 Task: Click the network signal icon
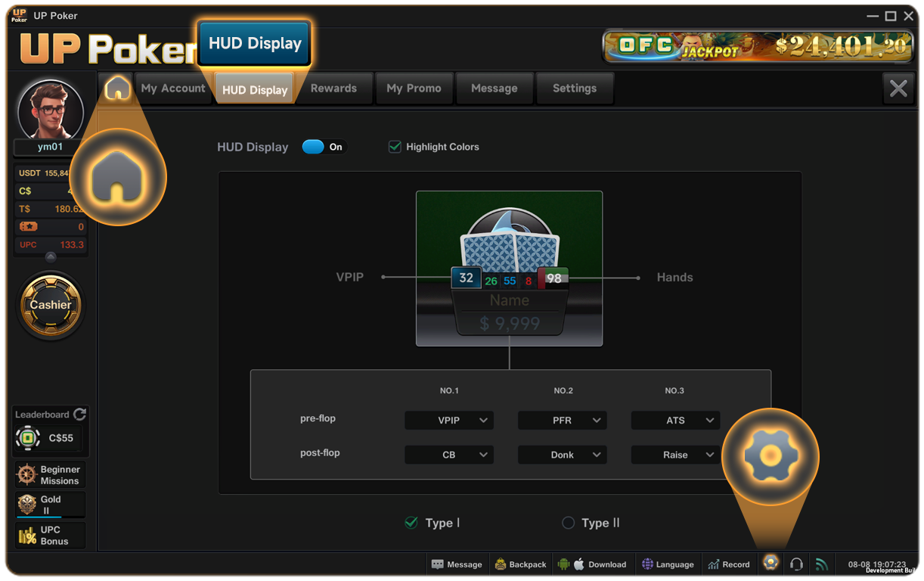tap(821, 564)
